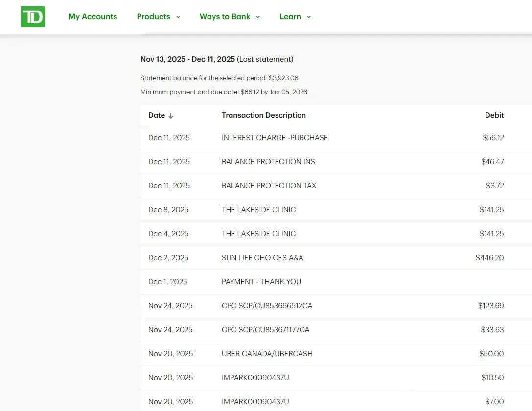Select the BALANCE PROTECTION INS transaction
The height and width of the screenshot is (411, 532).
268,162
